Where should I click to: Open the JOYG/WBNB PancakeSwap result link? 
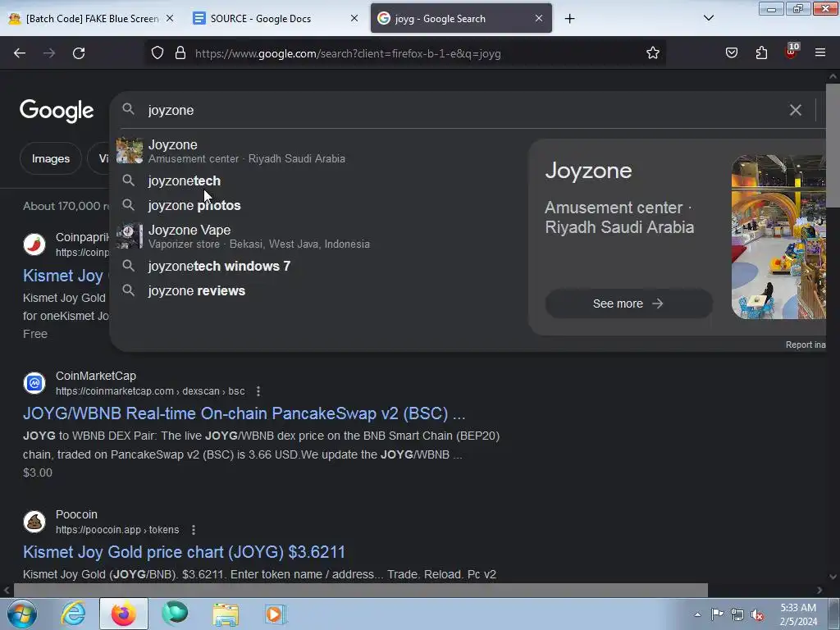tap(244, 413)
